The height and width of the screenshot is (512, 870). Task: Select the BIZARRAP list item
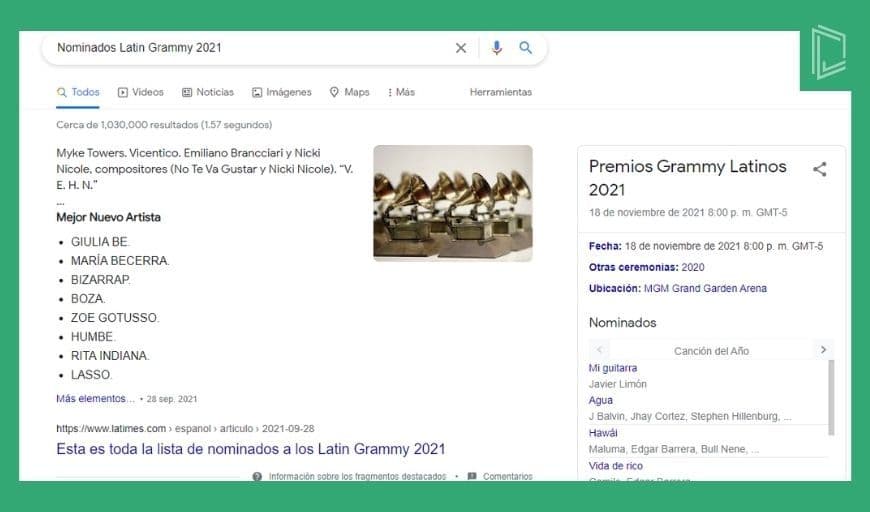(x=100, y=280)
